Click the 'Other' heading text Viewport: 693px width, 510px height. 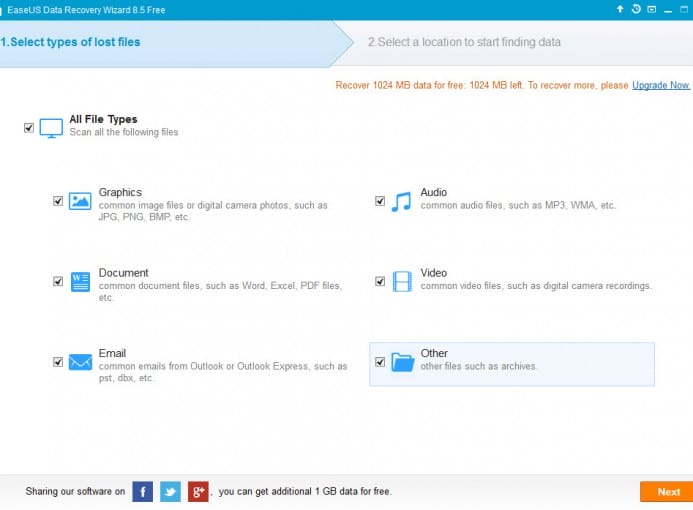coord(434,353)
